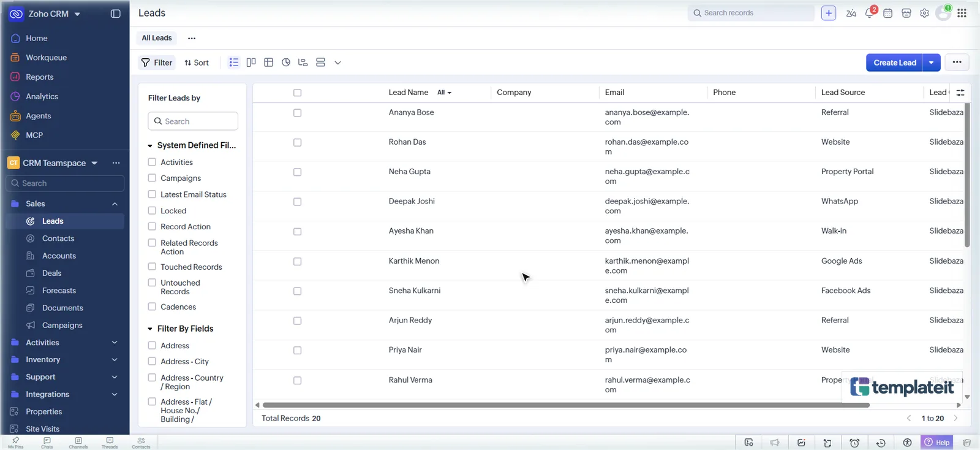Screen dimensions: 980x450
Task: Click the Create Lead button
Action: pyautogui.click(x=894, y=63)
